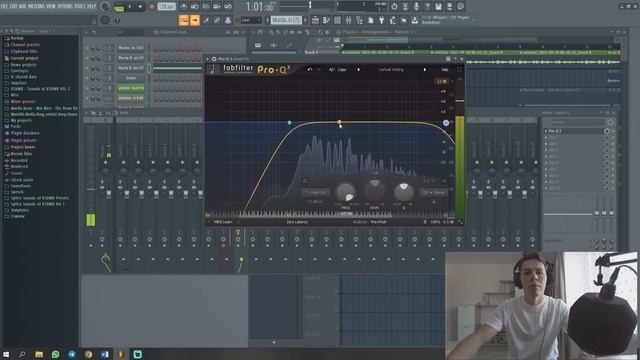640x360 pixels.
Task: Click the question mark help icon
Action: (427, 7)
